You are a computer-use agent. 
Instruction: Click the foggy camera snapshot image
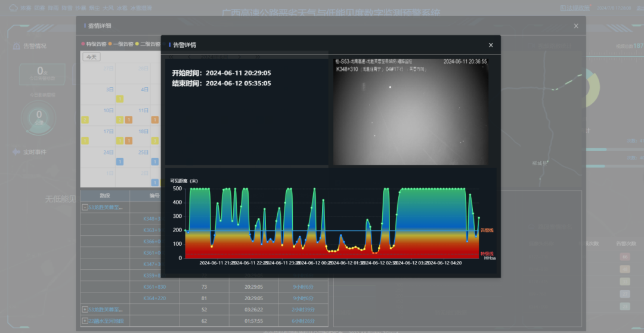411,112
